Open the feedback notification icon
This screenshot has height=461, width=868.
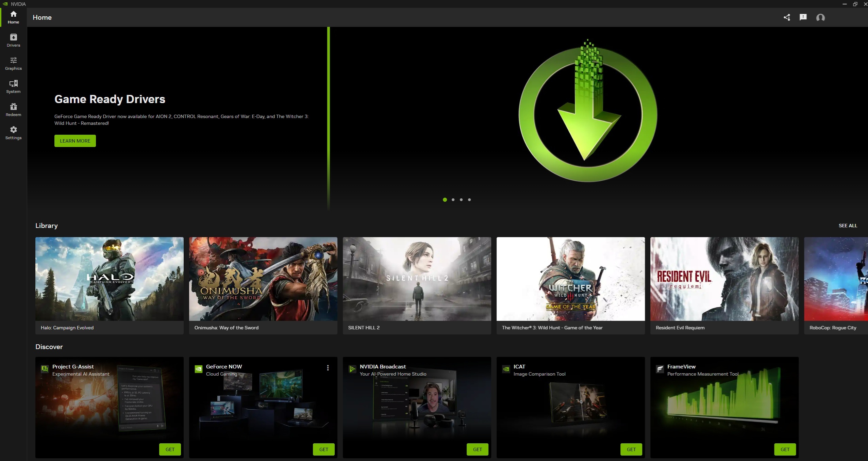803,17
